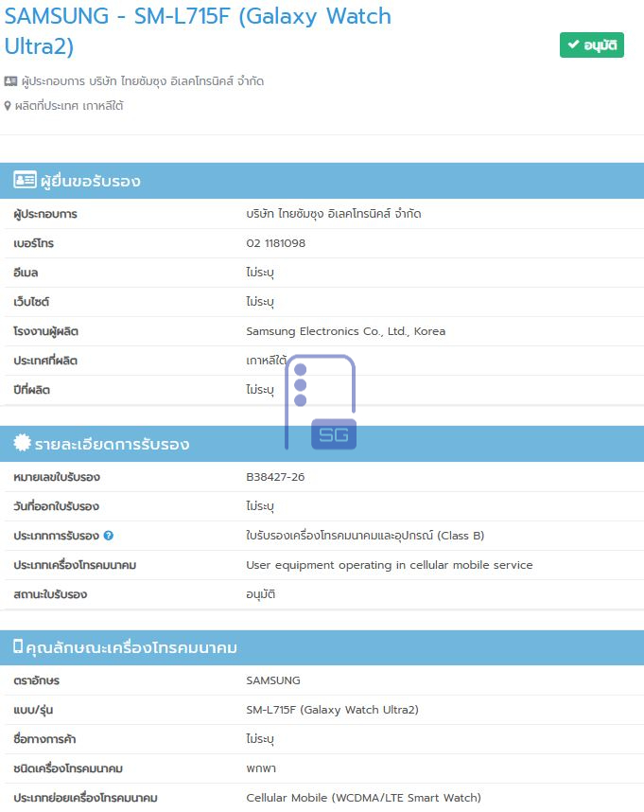Click the เบอร์โทร row label

point(34,243)
